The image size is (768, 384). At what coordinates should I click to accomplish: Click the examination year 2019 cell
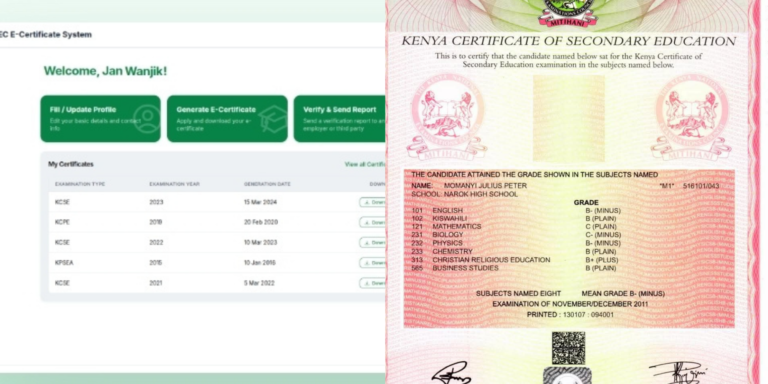(x=156, y=222)
